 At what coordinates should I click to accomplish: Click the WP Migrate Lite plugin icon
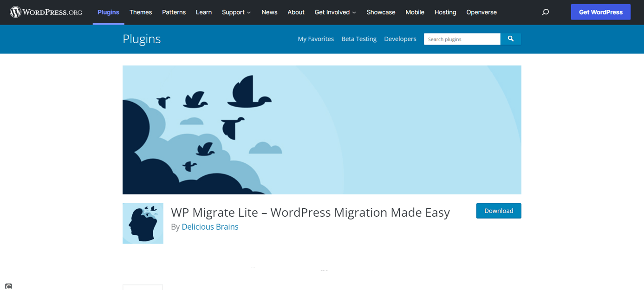(143, 223)
